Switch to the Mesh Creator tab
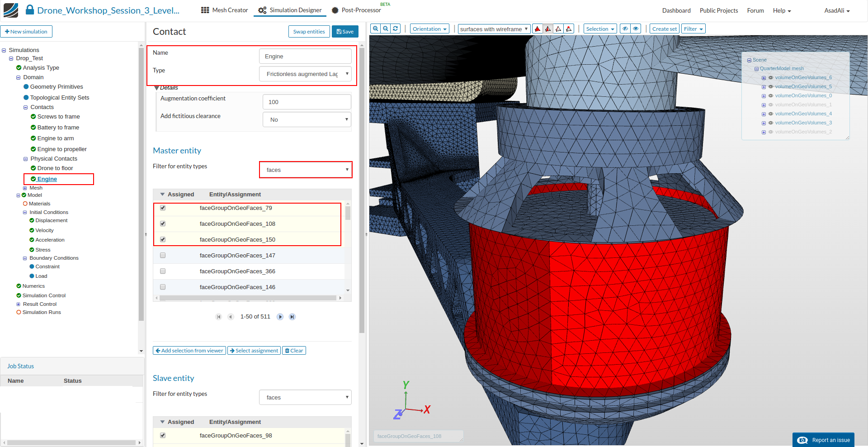 pos(225,10)
